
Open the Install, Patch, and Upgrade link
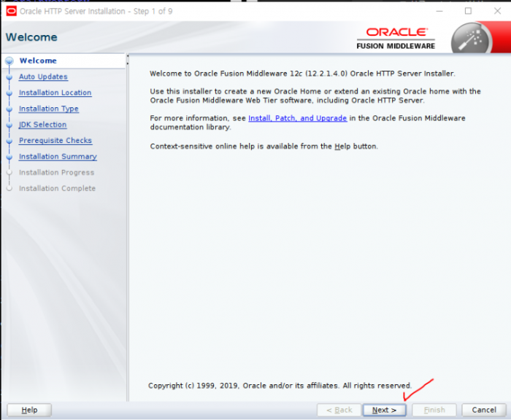[297, 118]
